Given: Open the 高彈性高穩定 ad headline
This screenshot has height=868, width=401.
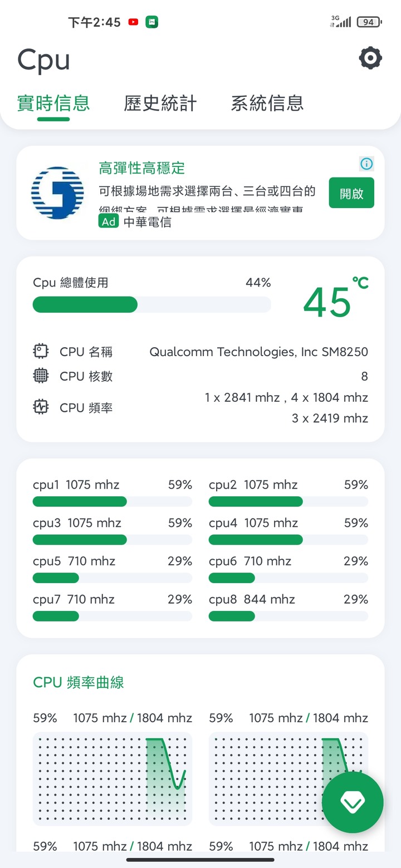Looking at the screenshot, I should tap(142, 168).
